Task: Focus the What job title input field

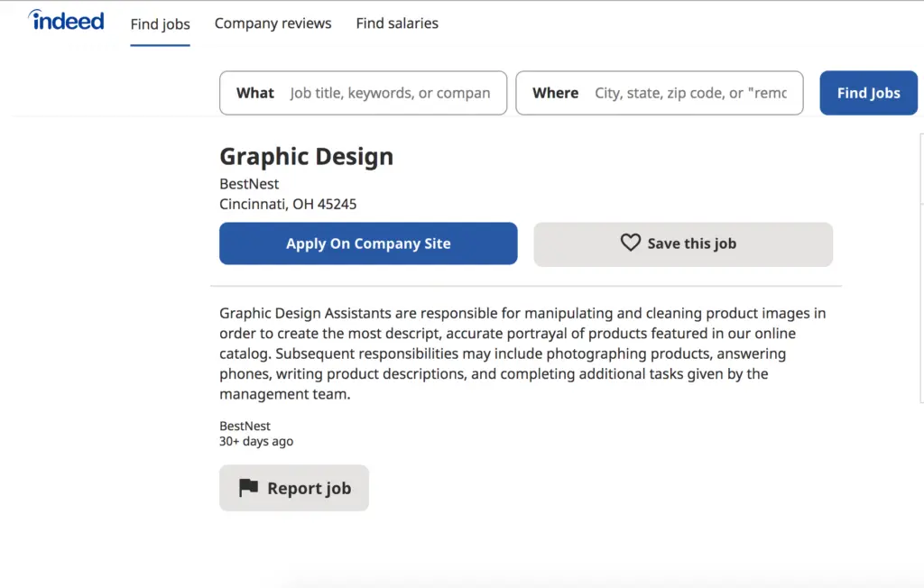Action: coord(390,93)
